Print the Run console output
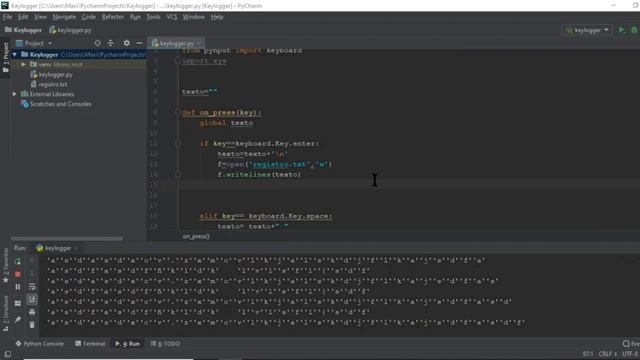This screenshot has width=640, height=360. 32,312
